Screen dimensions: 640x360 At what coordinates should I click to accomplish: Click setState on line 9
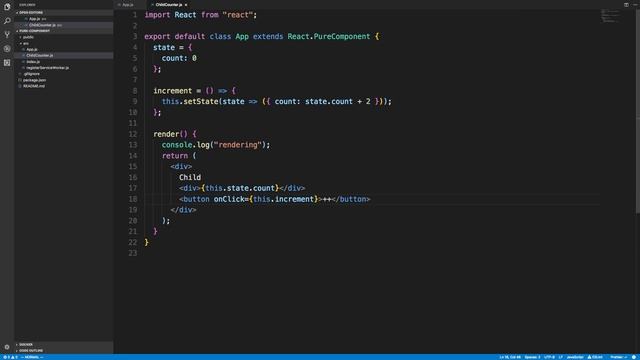pos(201,101)
